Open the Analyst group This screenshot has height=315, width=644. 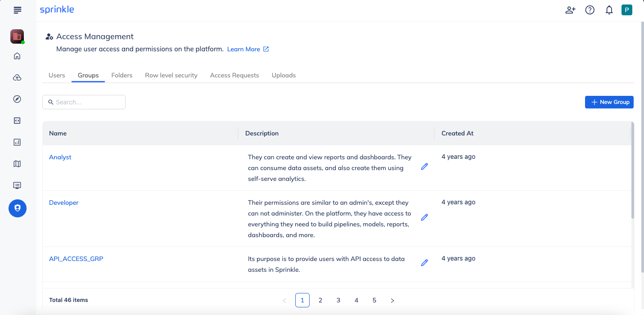60,157
